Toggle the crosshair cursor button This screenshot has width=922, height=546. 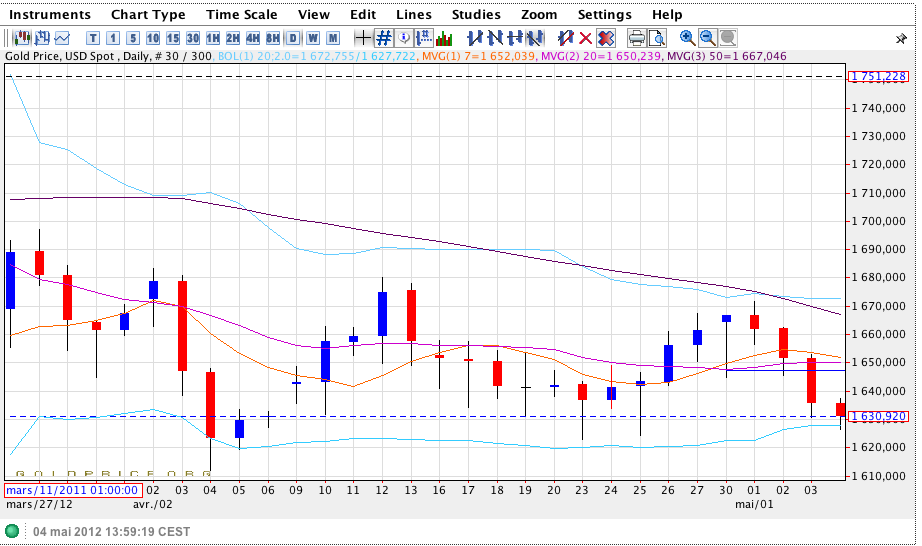[364, 38]
